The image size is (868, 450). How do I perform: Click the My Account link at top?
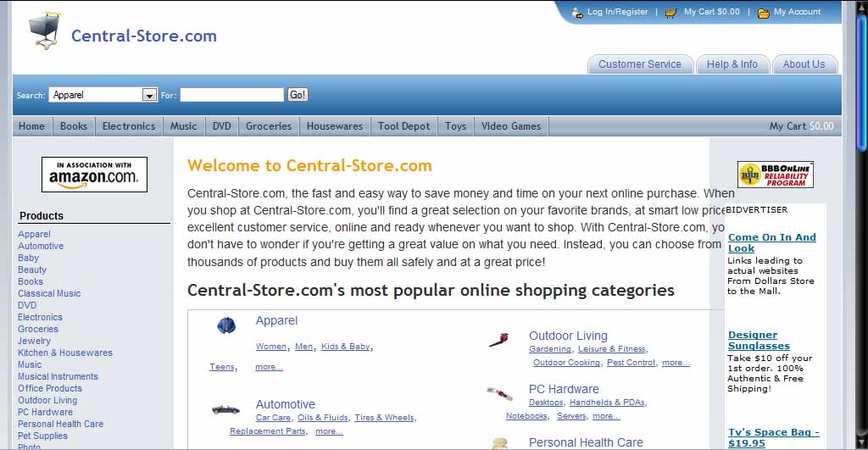(797, 12)
